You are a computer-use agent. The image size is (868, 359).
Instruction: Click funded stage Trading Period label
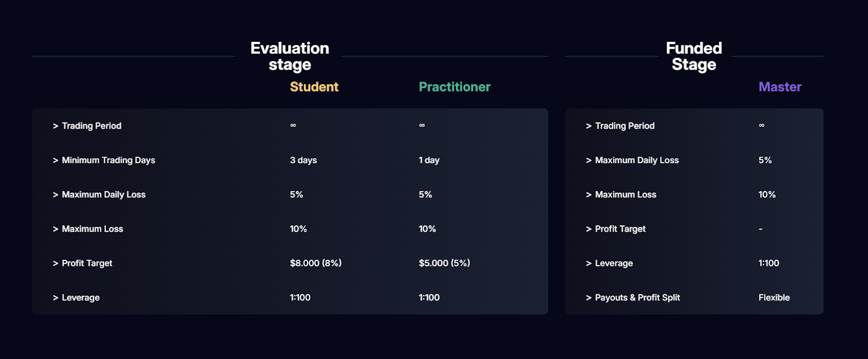point(624,126)
